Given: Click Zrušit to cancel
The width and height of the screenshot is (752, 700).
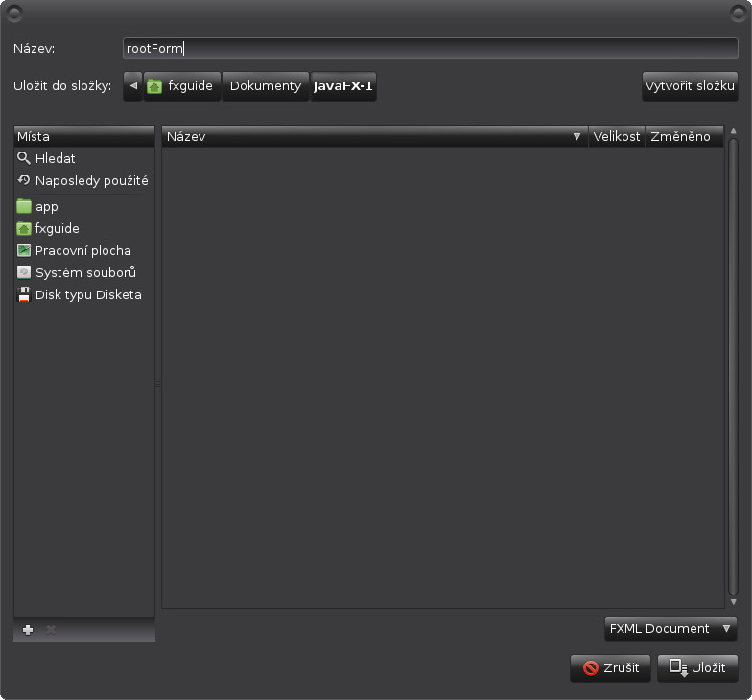Looking at the screenshot, I should tap(610, 667).
